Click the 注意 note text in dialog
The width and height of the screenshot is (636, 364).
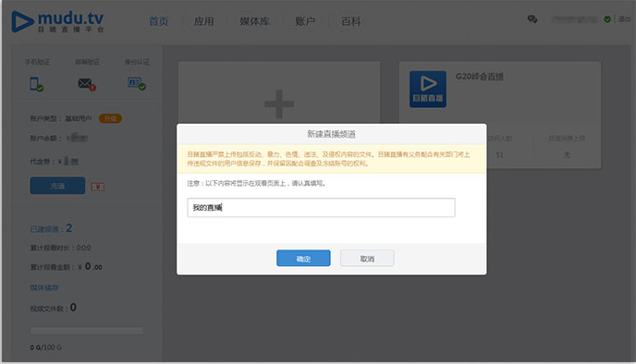256,183
